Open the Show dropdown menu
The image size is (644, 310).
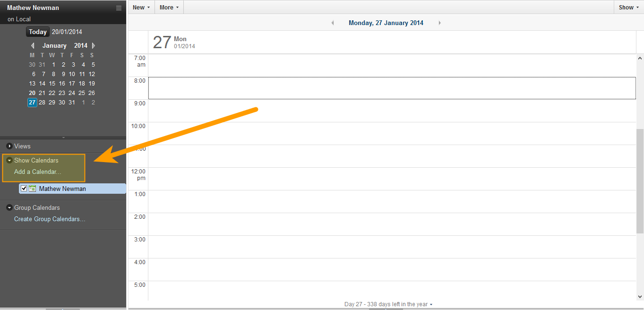[x=628, y=8]
